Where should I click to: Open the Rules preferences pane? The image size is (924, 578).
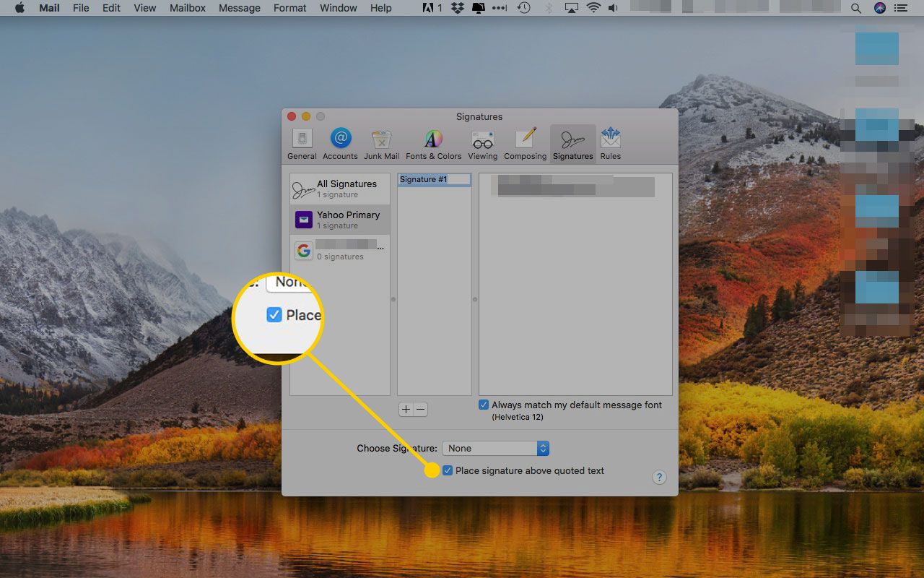(610, 144)
